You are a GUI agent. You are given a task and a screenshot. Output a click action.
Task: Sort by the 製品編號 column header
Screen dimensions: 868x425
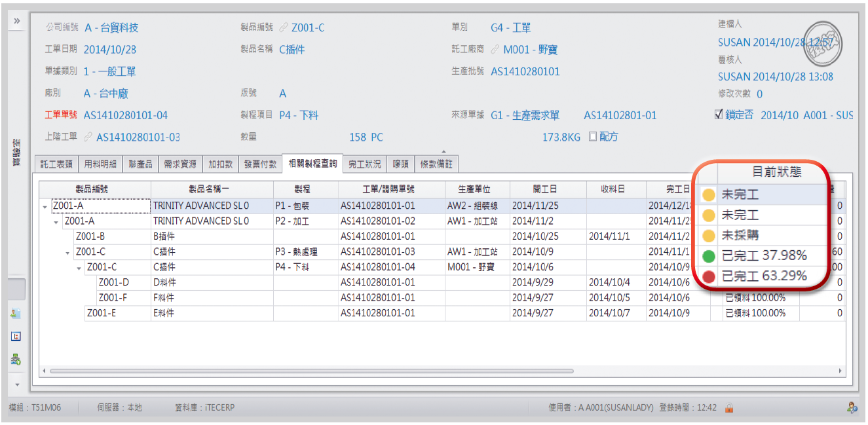(x=95, y=189)
